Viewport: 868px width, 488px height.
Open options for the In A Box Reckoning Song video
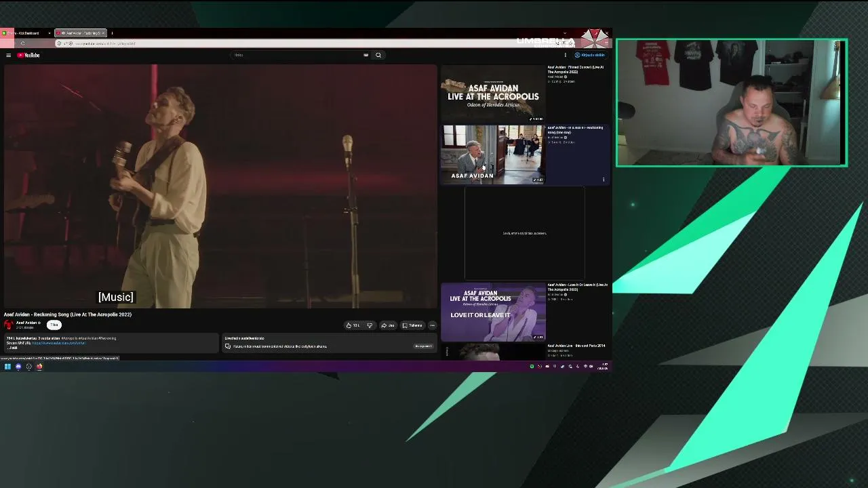(604, 180)
